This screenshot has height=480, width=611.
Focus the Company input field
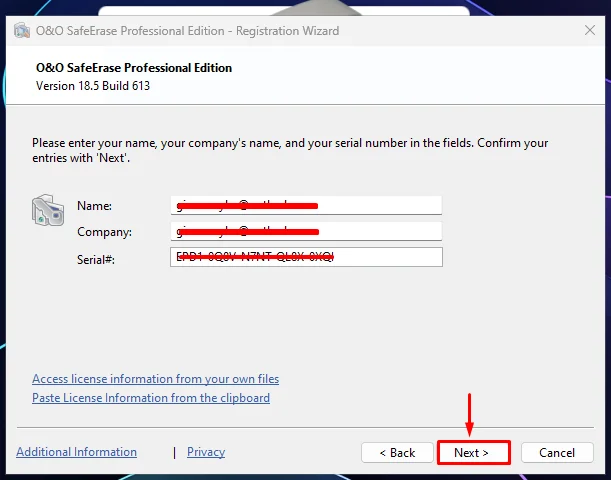point(306,231)
